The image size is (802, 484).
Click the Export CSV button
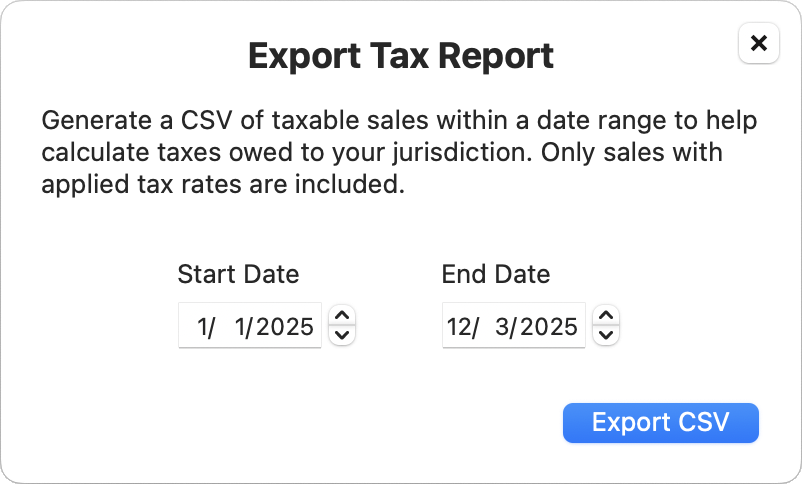[660, 422]
